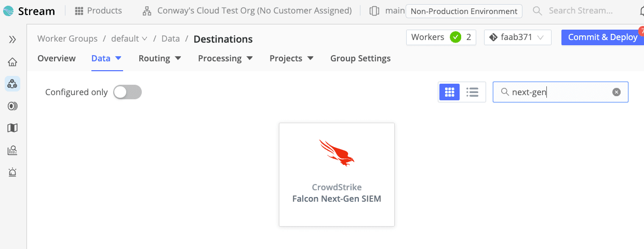Open the Group Settings tab
Screen dimensions: 644x249
coord(360,58)
